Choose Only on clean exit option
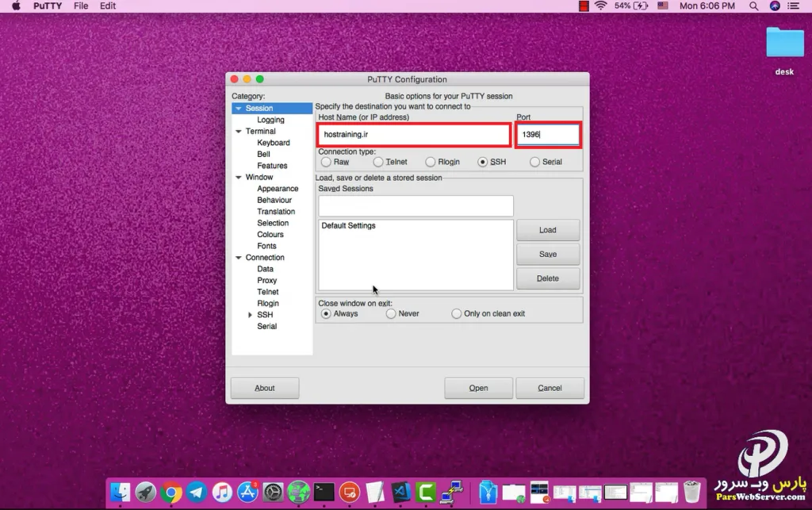Screen dimensions: 812x510 tap(456, 314)
